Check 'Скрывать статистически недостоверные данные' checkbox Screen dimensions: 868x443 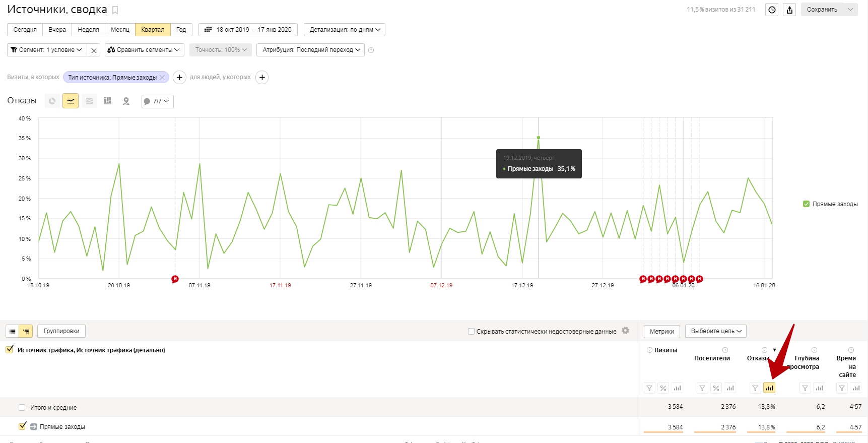(x=471, y=331)
